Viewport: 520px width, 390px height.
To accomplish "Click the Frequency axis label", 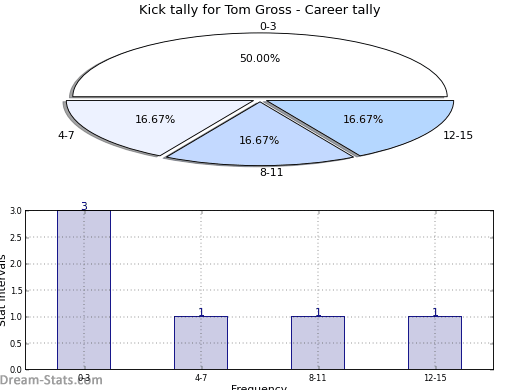I will click(x=259, y=387).
